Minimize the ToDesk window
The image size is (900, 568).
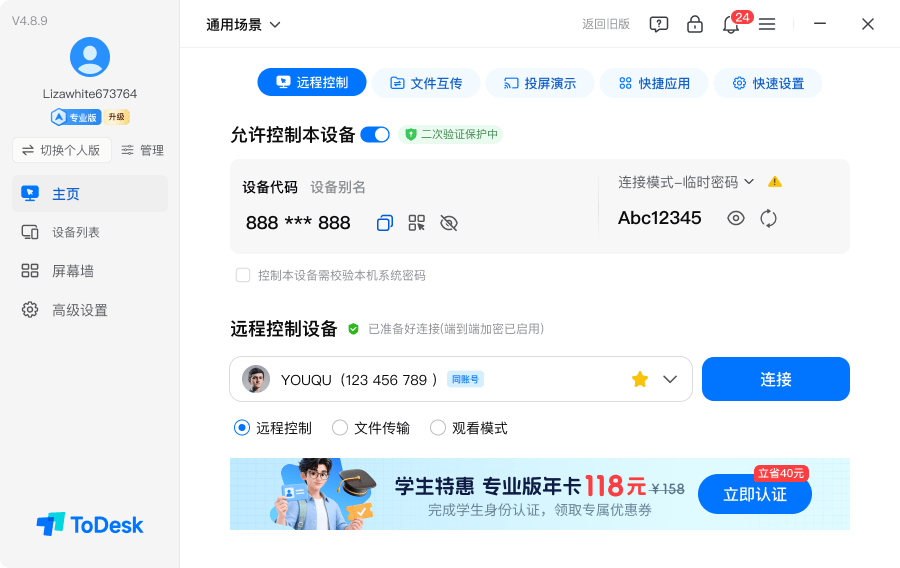(820, 24)
